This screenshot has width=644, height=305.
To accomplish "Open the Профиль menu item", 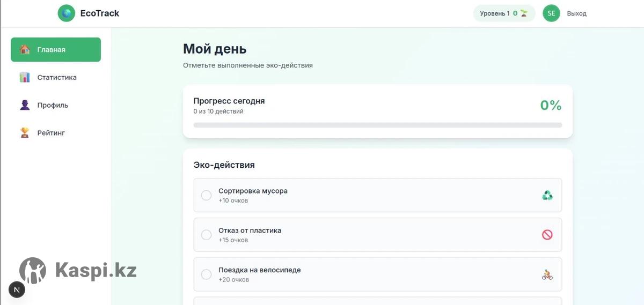I will tap(53, 105).
